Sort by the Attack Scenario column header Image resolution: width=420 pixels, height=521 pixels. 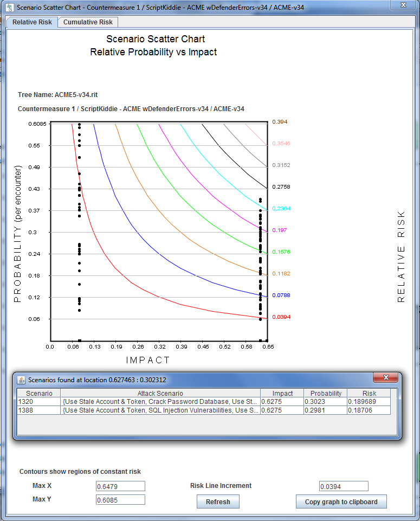point(160,393)
